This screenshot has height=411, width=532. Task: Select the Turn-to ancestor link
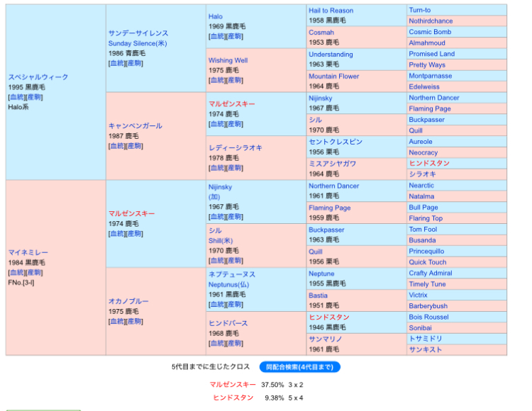pyautogui.click(x=419, y=11)
